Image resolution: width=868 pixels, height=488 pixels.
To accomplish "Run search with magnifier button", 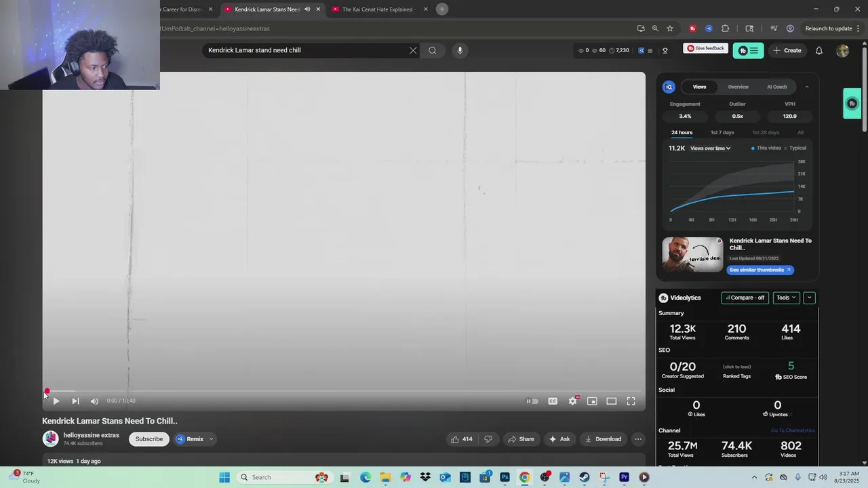I will (433, 50).
